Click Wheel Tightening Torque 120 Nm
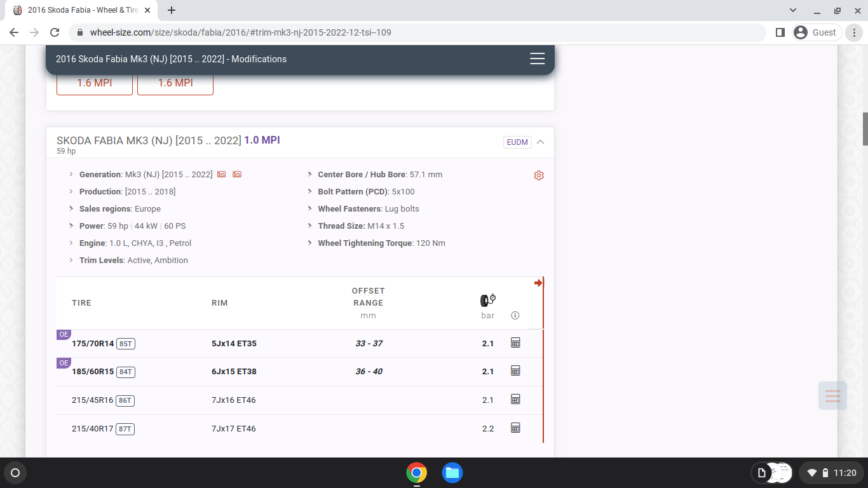 381,243
